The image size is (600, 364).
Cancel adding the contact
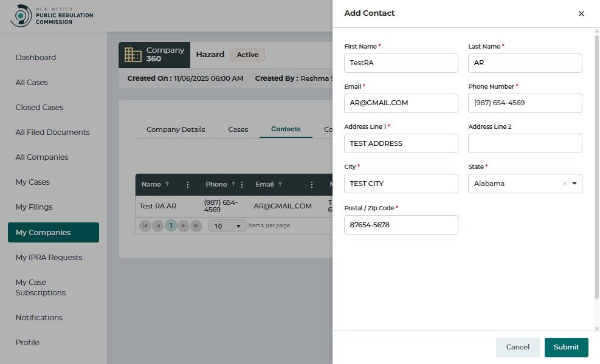tap(518, 347)
